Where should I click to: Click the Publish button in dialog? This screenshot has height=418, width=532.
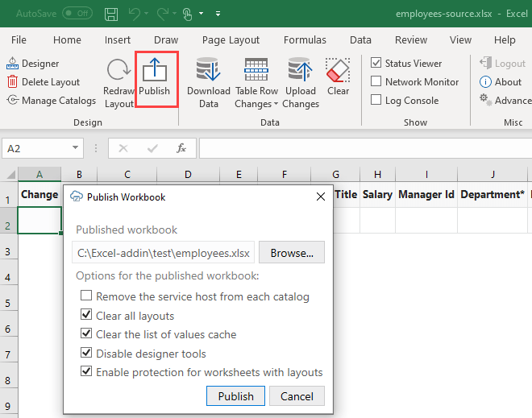tap(236, 396)
